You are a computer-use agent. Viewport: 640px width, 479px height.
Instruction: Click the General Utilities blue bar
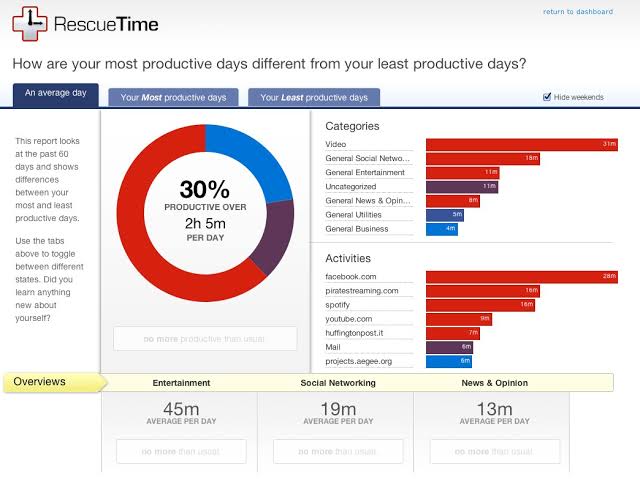444,214
